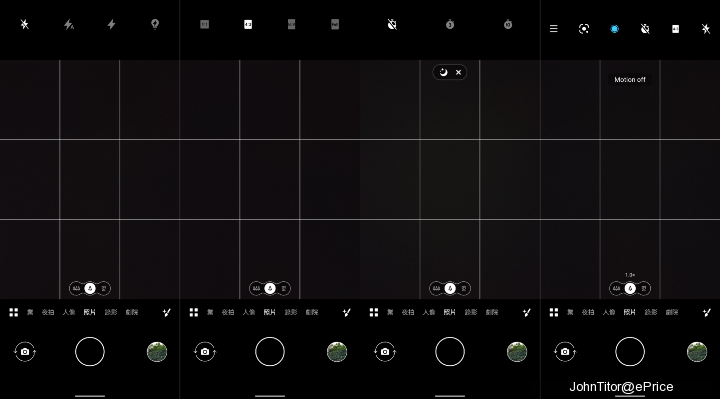This screenshot has height=399, width=720.
Task: Select timer off in the timer options screen
Action: (x=392, y=24)
